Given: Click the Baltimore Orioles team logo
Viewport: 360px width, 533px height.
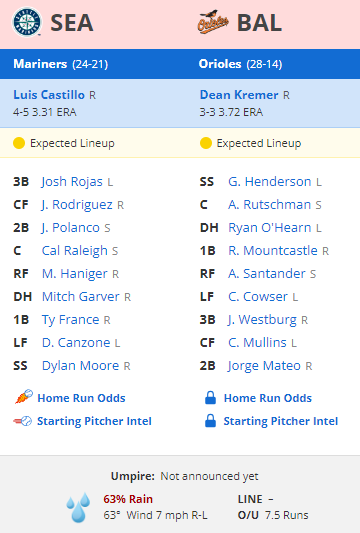Looking at the screenshot, I should [x=213, y=22].
